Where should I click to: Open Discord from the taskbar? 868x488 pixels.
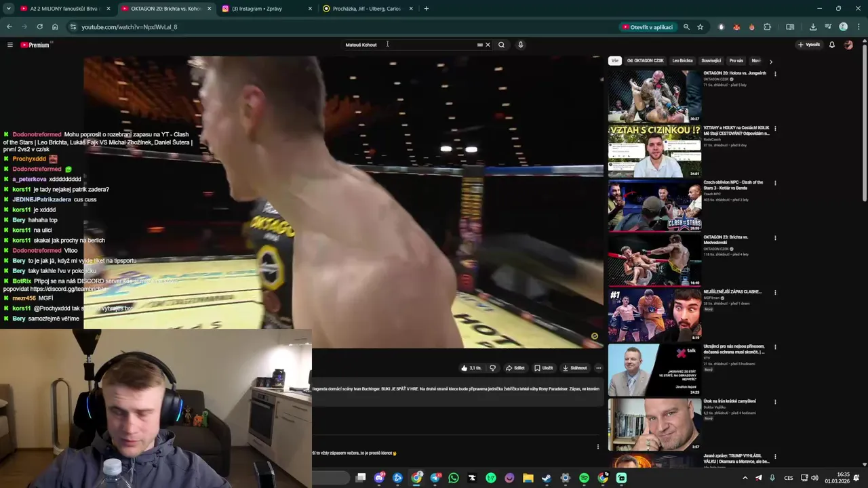[x=379, y=478]
